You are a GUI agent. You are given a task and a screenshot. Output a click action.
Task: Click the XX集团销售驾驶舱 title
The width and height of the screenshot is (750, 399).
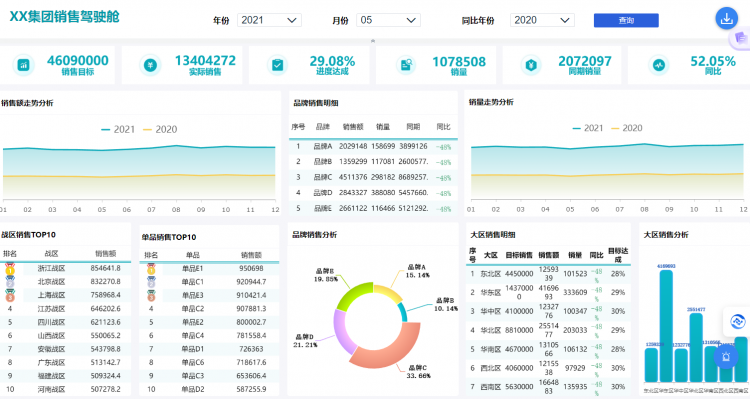[65, 17]
